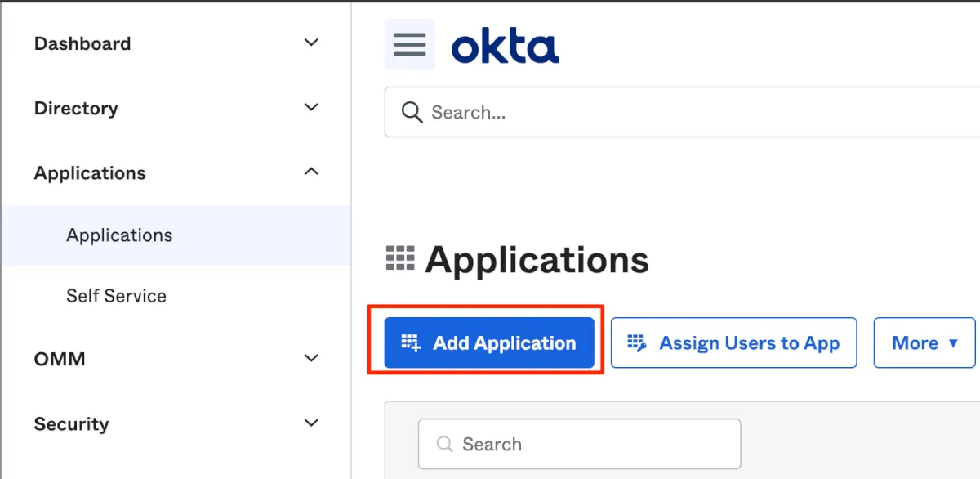Open the More dropdown button

[924, 342]
